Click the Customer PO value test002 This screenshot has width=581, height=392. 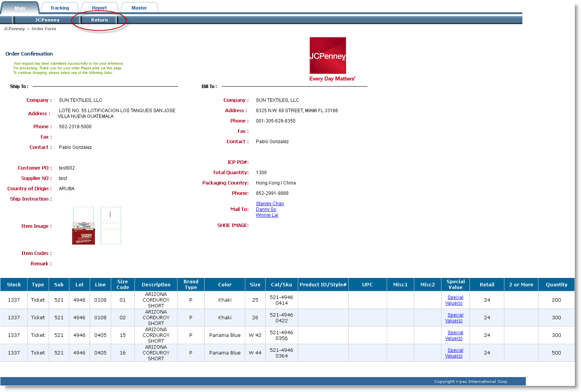pyautogui.click(x=67, y=168)
